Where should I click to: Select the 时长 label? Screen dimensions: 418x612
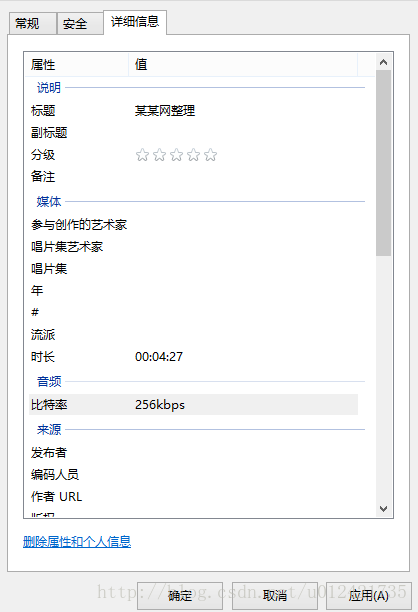[x=43, y=357]
